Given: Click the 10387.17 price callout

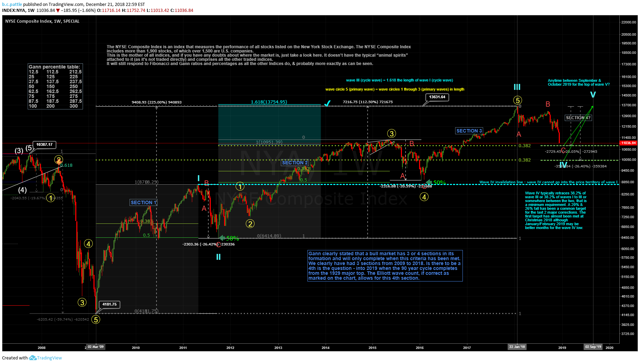Looking at the screenshot, I should (x=44, y=145).
